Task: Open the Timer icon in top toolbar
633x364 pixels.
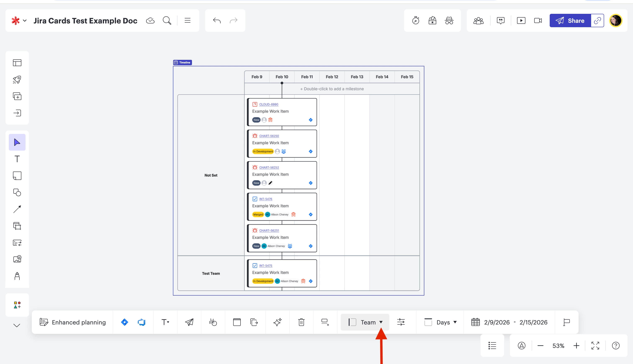Action: coord(416,21)
